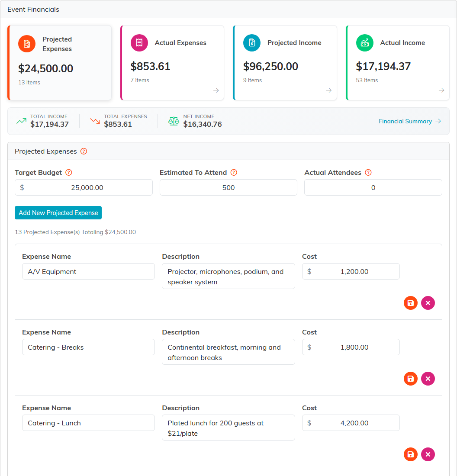Edit the 4,200.00 cost field
The image size is (457, 476).
click(x=351, y=423)
